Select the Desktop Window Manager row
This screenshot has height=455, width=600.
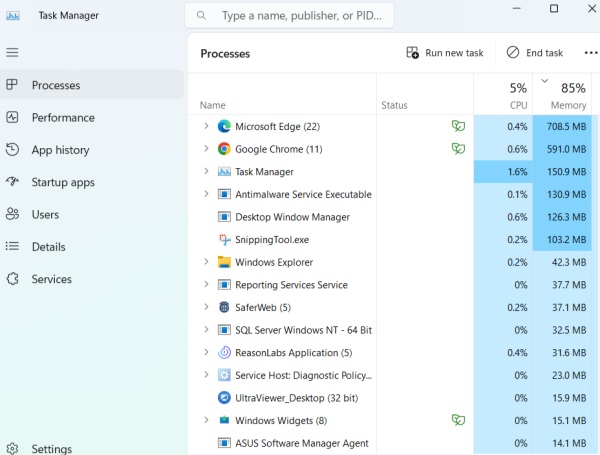coord(390,217)
